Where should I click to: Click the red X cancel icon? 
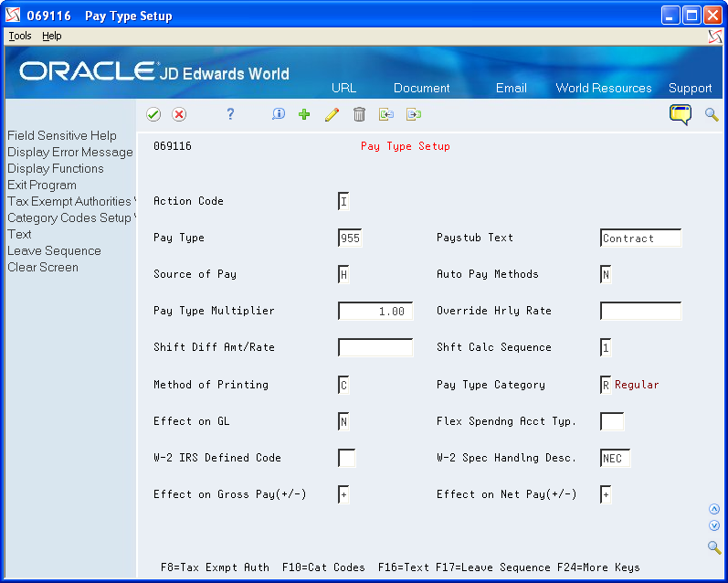(179, 114)
